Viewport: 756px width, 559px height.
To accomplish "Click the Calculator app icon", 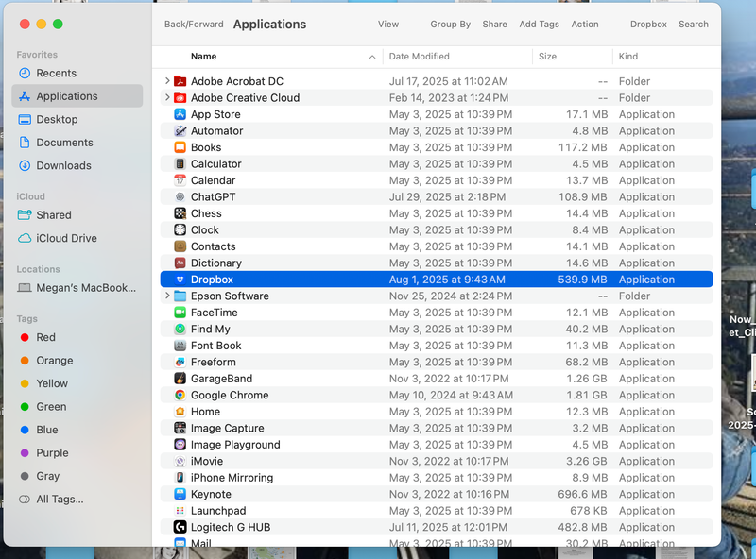I will [180, 164].
